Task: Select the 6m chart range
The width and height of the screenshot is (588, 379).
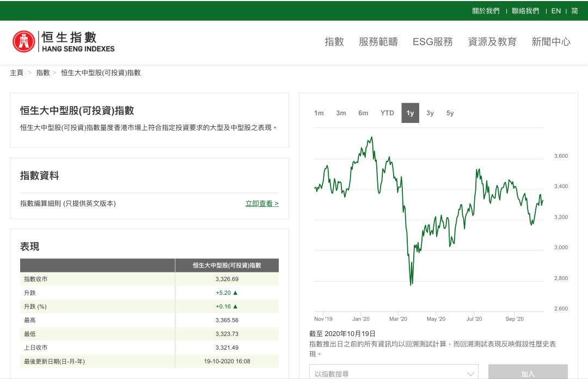Action: 363,113
